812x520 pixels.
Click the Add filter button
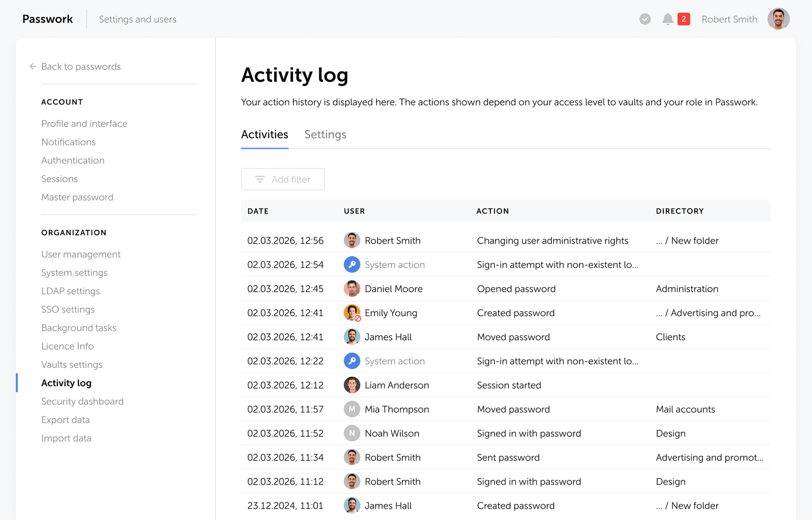283,179
